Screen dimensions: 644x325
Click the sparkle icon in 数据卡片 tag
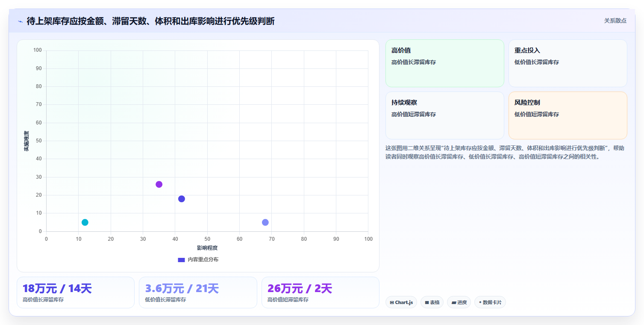pos(480,302)
